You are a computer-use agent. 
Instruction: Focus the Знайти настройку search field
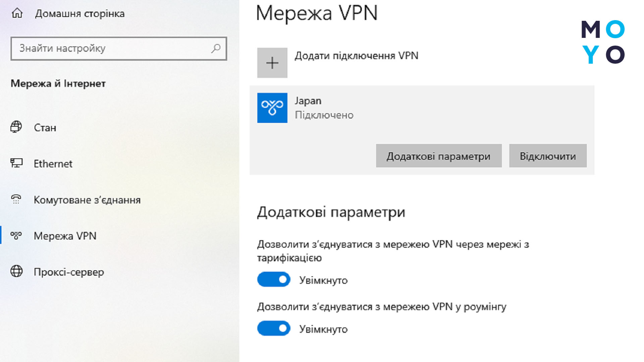(x=119, y=49)
